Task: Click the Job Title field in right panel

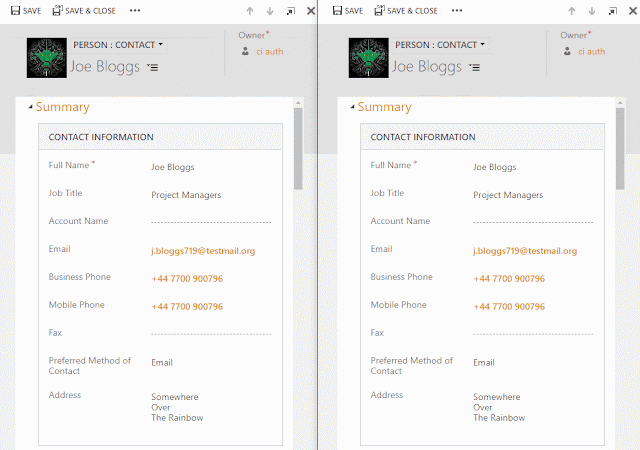Action: (x=508, y=195)
